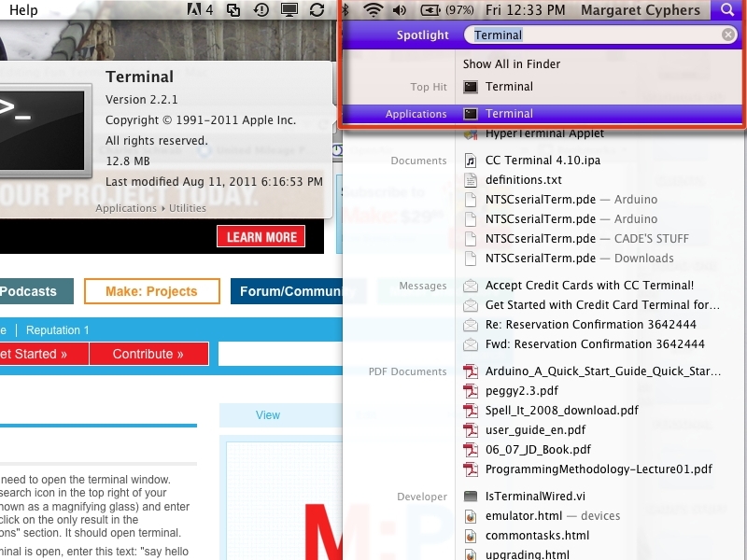
Task: Click the Adobe 4 menu bar icon
Action: [x=200, y=9]
